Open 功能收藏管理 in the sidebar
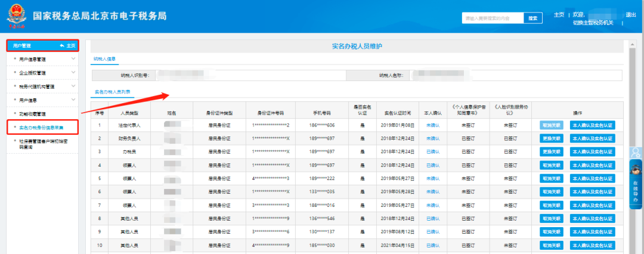Image resolution: width=644 pixels, height=254 pixels. [x=32, y=113]
